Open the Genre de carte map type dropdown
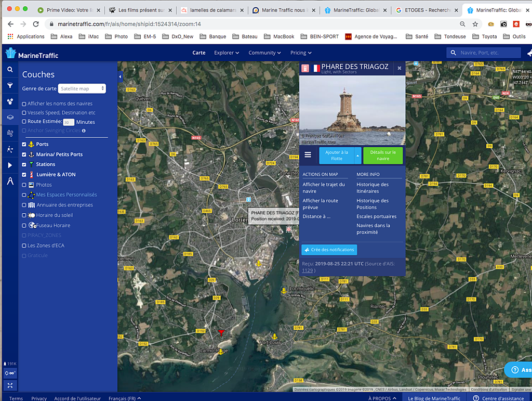Viewport: 532px width, 401px height. pos(82,88)
